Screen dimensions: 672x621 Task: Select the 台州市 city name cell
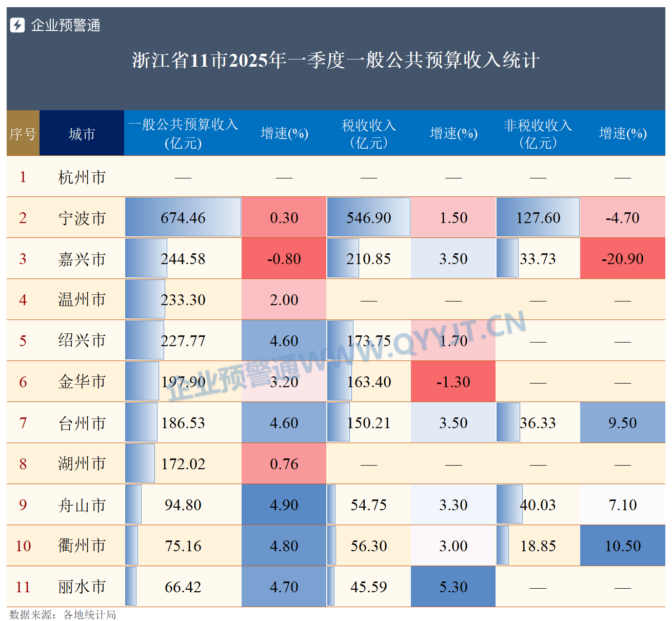point(82,423)
